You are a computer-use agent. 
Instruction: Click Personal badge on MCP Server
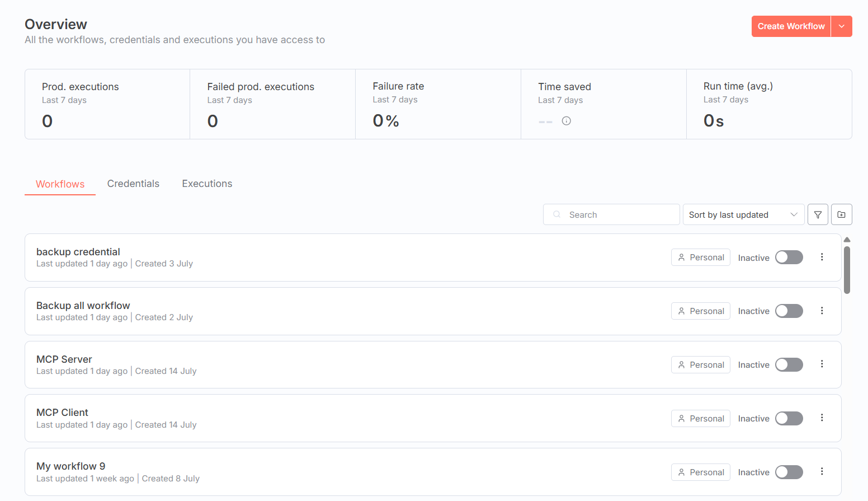[x=701, y=364]
